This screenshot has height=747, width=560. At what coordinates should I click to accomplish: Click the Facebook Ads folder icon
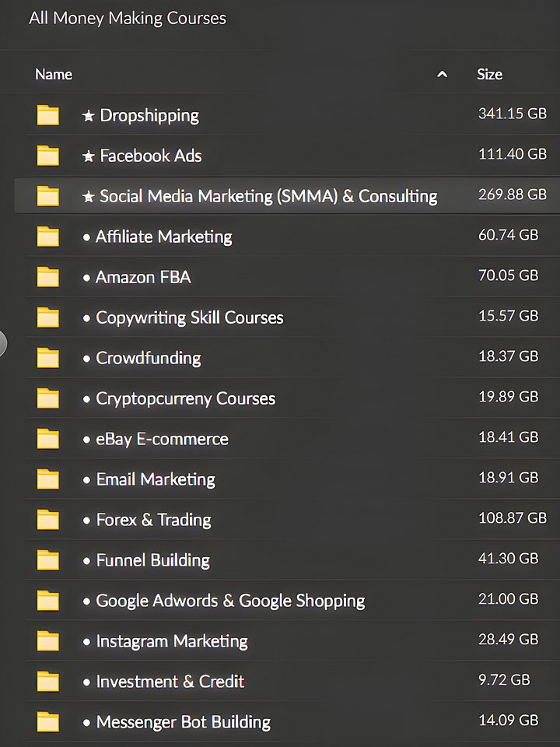click(48, 156)
